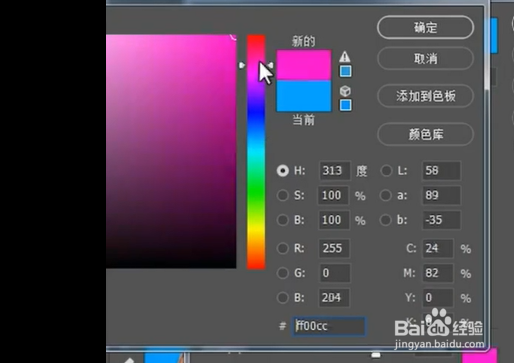Select the L lightness radio button
Image resolution: width=514 pixels, height=363 pixels.
386,171
